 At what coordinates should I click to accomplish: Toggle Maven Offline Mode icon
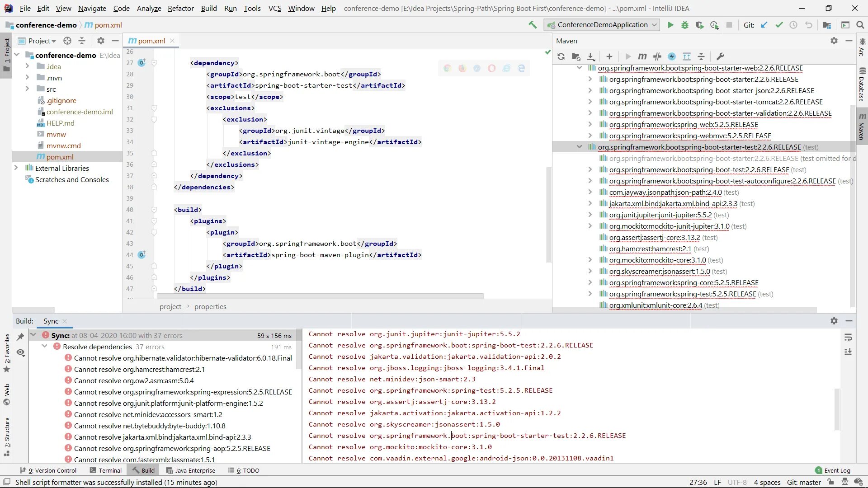point(657,56)
